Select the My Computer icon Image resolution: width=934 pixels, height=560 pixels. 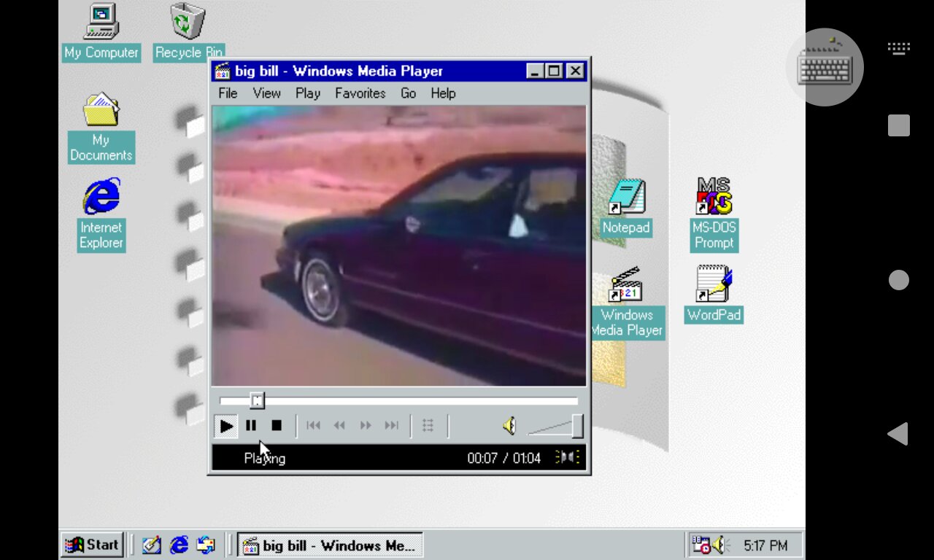click(x=101, y=22)
